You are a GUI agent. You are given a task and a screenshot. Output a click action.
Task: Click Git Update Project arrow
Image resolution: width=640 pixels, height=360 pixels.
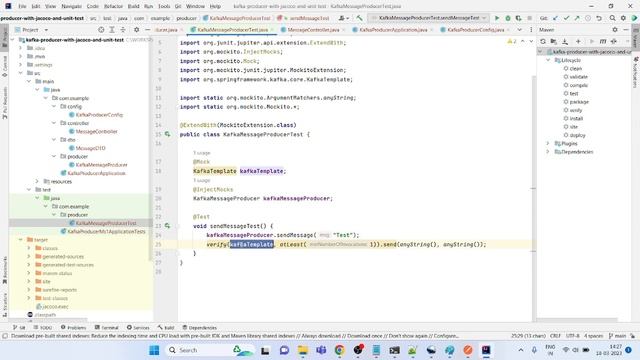click(x=555, y=18)
